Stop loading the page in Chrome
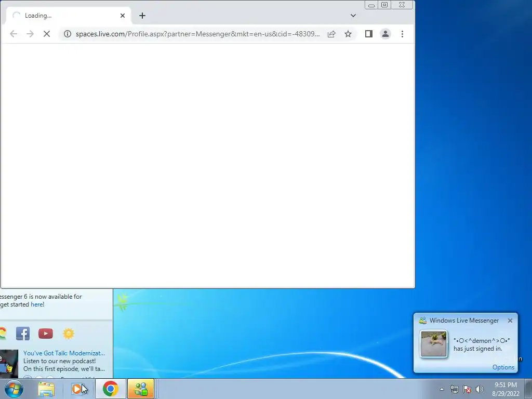 [x=47, y=34]
